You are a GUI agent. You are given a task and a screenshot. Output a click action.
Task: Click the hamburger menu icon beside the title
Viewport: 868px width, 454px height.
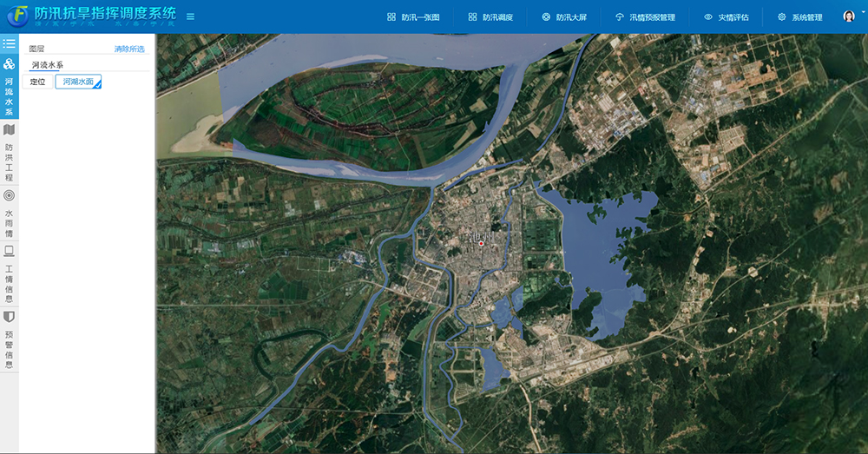[190, 16]
